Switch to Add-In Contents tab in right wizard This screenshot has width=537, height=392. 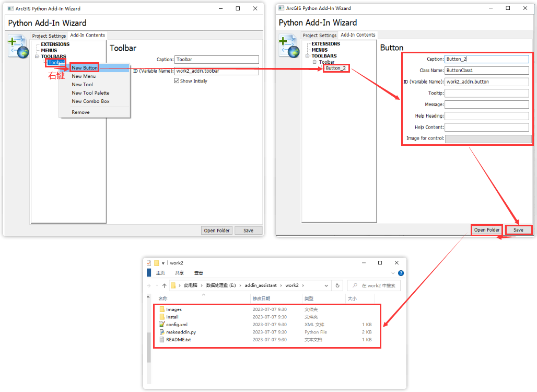tap(358, 34)
